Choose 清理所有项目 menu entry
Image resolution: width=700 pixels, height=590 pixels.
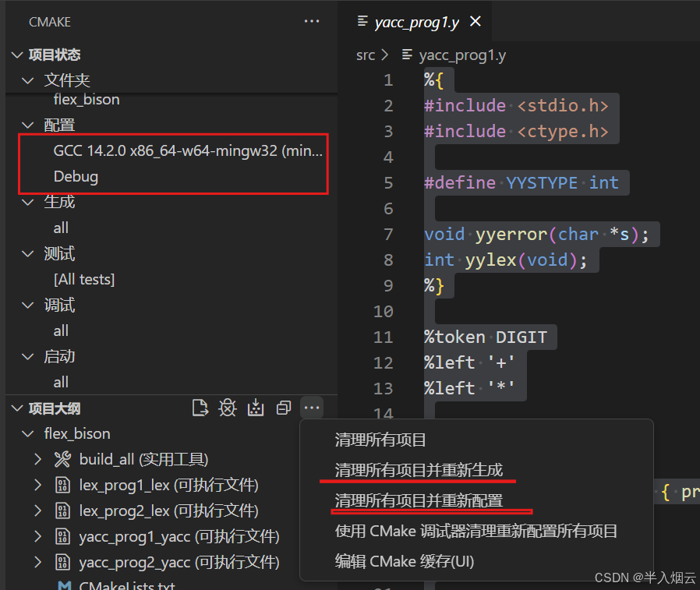pos(380,440)
